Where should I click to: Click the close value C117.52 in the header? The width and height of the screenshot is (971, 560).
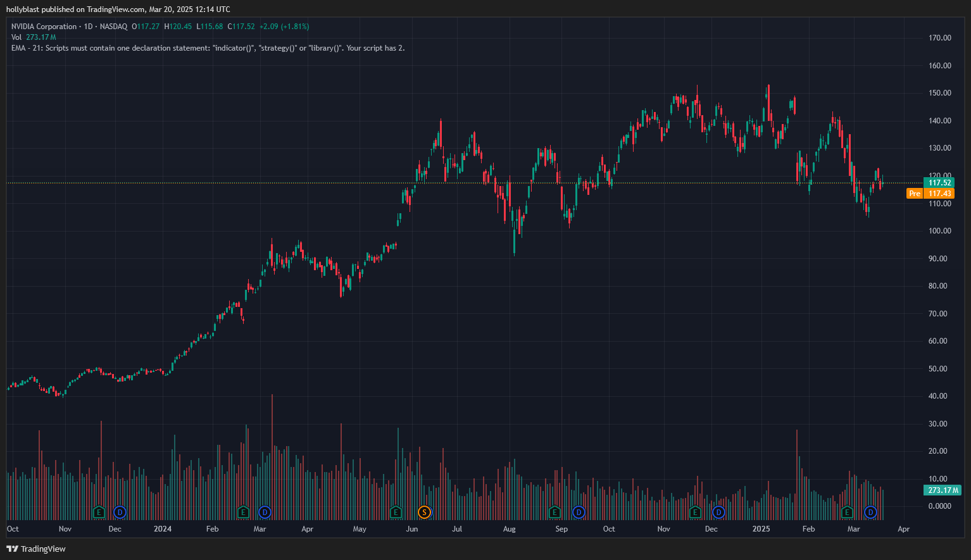(x=241, y=27)
